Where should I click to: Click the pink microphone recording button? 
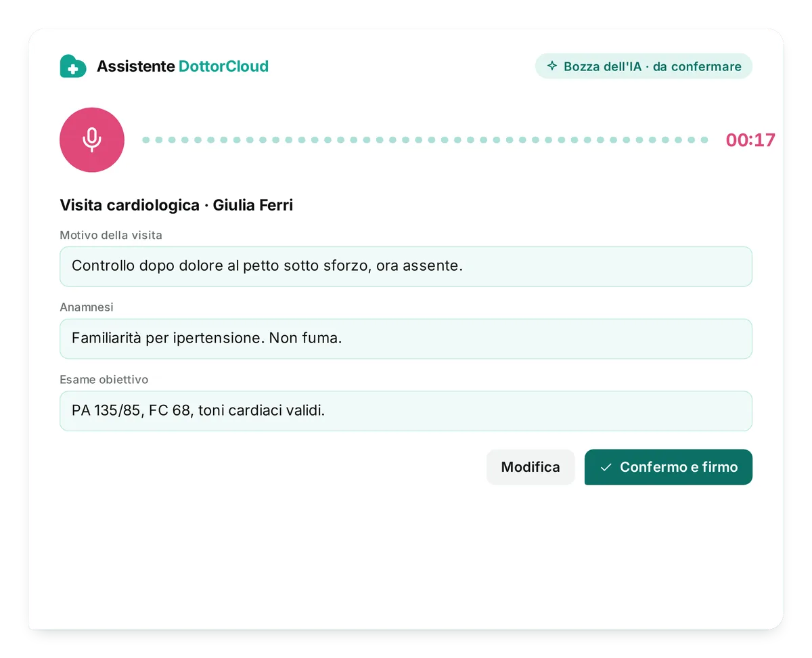(92, 140)
